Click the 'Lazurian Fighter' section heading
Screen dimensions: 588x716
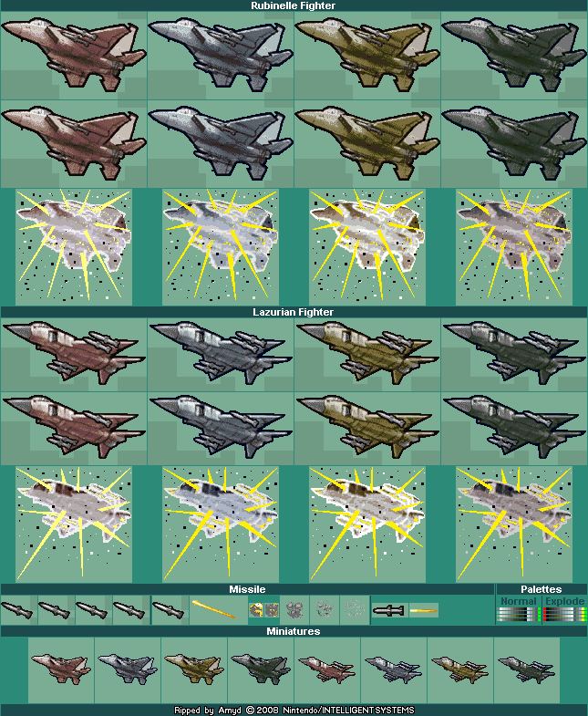coord(293,312)
